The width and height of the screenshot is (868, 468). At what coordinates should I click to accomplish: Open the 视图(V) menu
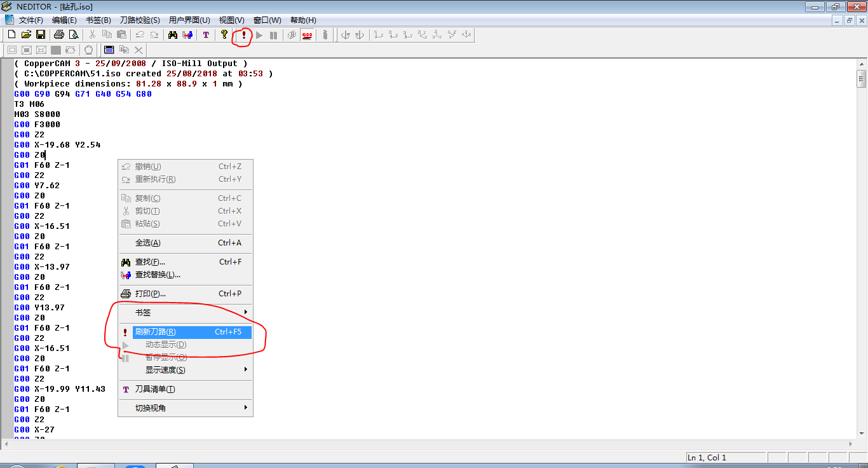click(x=231, y=20)
